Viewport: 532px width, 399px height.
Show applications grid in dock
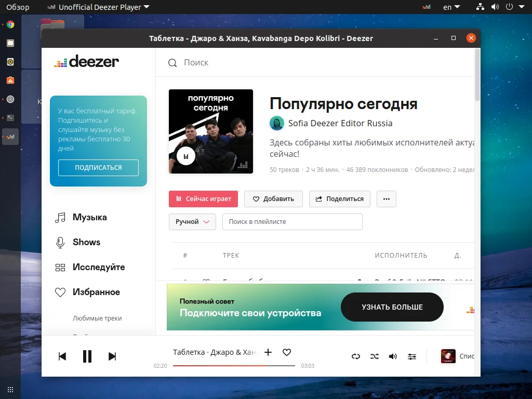pyautogui.click(x=10, y=390)
